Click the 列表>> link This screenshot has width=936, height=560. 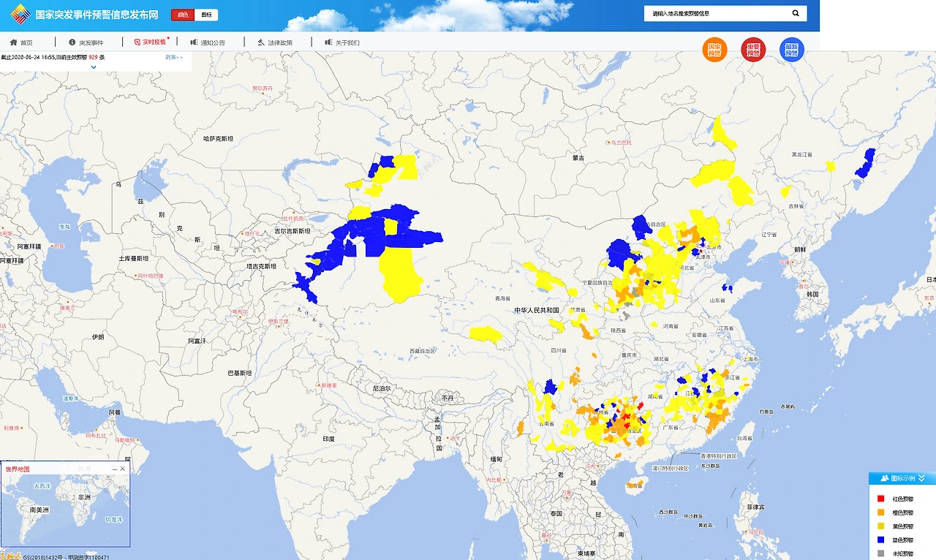(x=174, y=57)
